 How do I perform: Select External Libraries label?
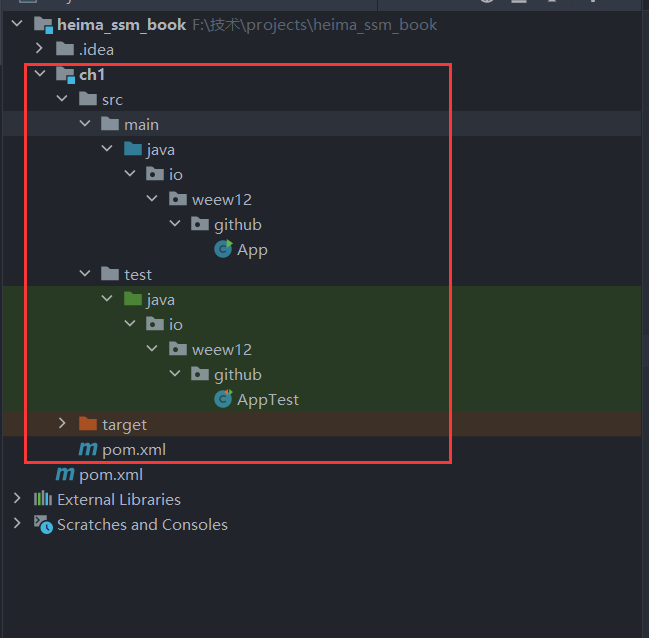[x=119, y=500]
